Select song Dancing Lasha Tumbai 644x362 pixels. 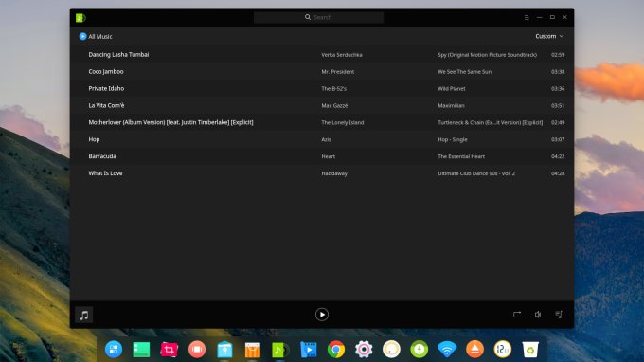[x=118, y=54]
